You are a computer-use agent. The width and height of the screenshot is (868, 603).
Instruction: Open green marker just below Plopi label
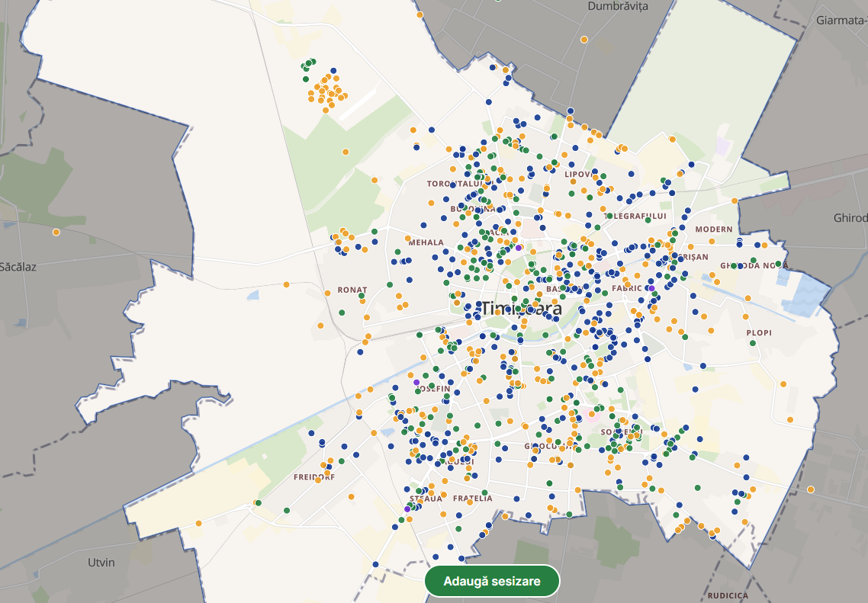pos(753,343)
